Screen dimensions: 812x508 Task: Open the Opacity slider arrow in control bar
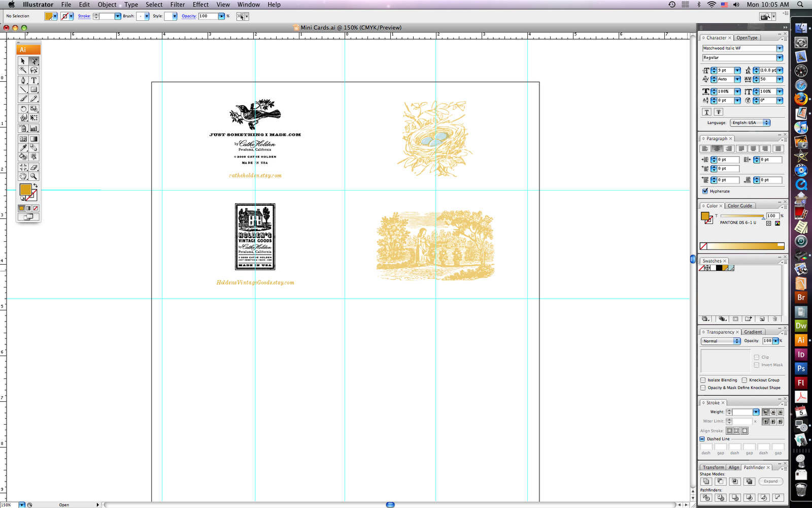tap(221, 16)
